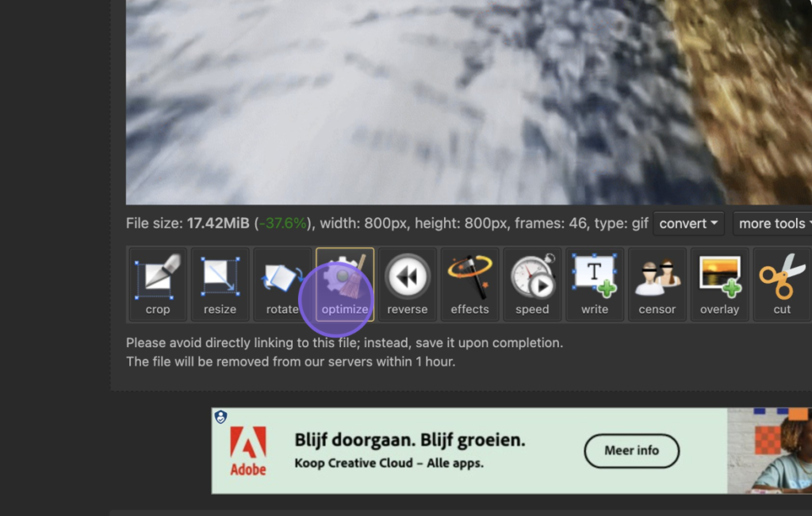Click the "removed from our servers within 1 hour" line
Screen dimensions: 812x516
(x=290, y=361)
